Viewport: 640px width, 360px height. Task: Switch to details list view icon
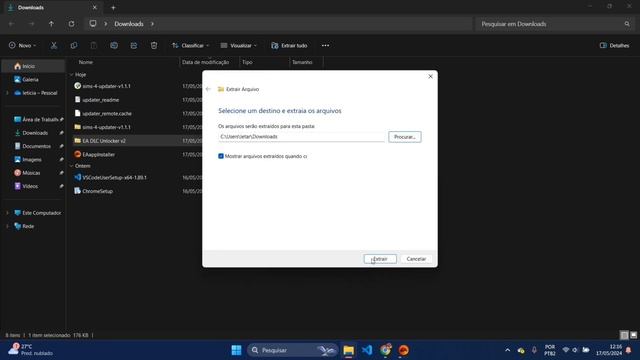[624, 335]
